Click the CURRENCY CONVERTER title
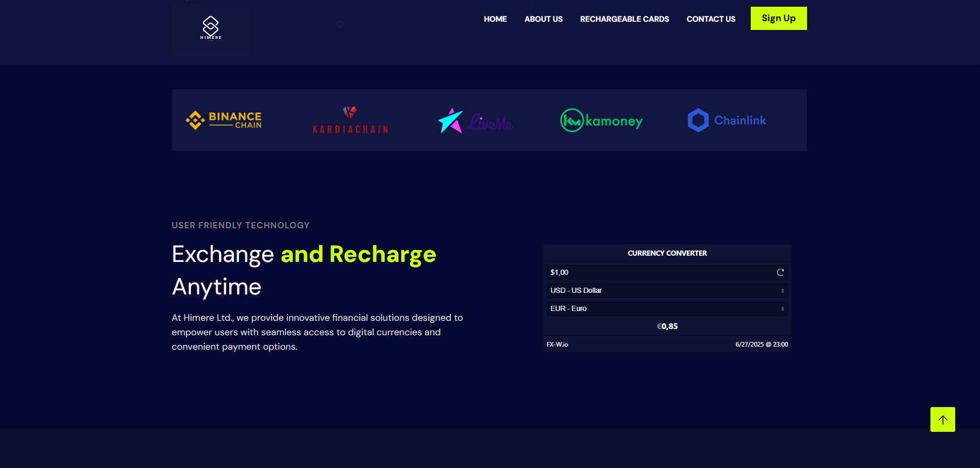The height and width of the screenshot is (468, 980). (x=667, y=253)
